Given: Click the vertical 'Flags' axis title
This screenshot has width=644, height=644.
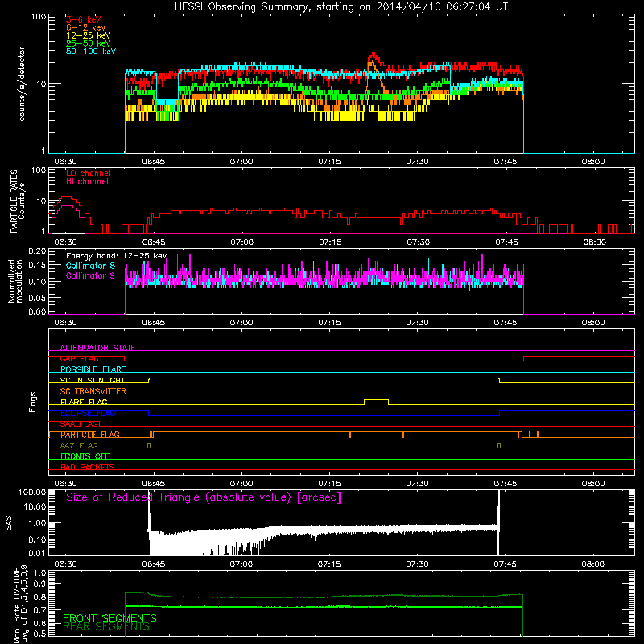Looking at the screenshot, I should (33, 402).
